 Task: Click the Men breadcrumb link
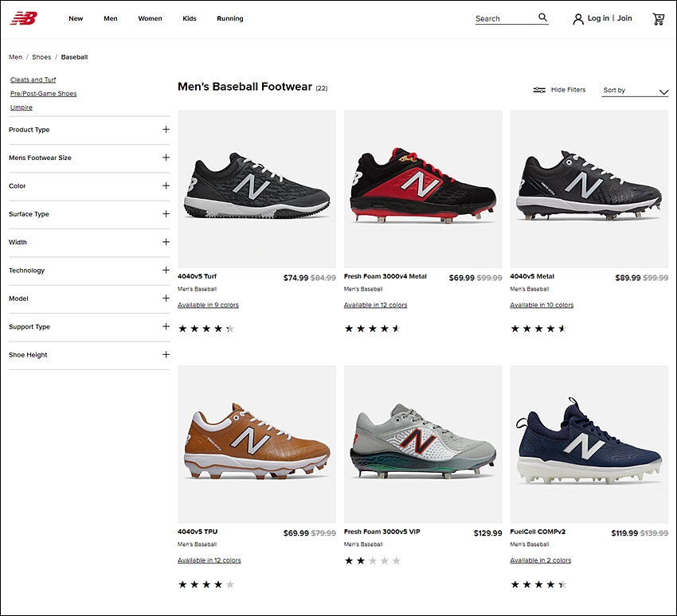[x=15, y=57]
